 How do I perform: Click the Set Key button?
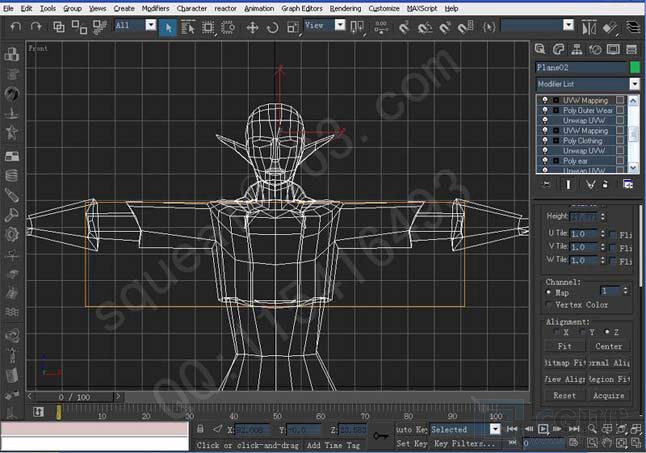(x=412, y=444)
